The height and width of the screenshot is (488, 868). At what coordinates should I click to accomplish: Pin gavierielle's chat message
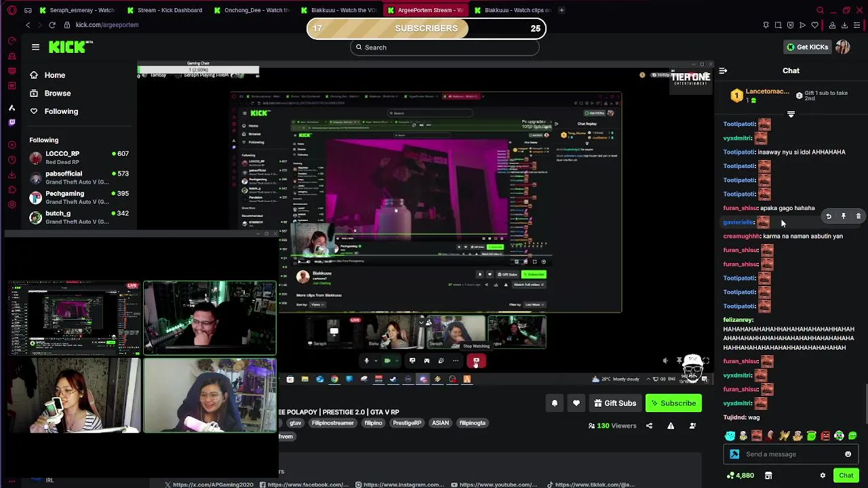(843, 216)
